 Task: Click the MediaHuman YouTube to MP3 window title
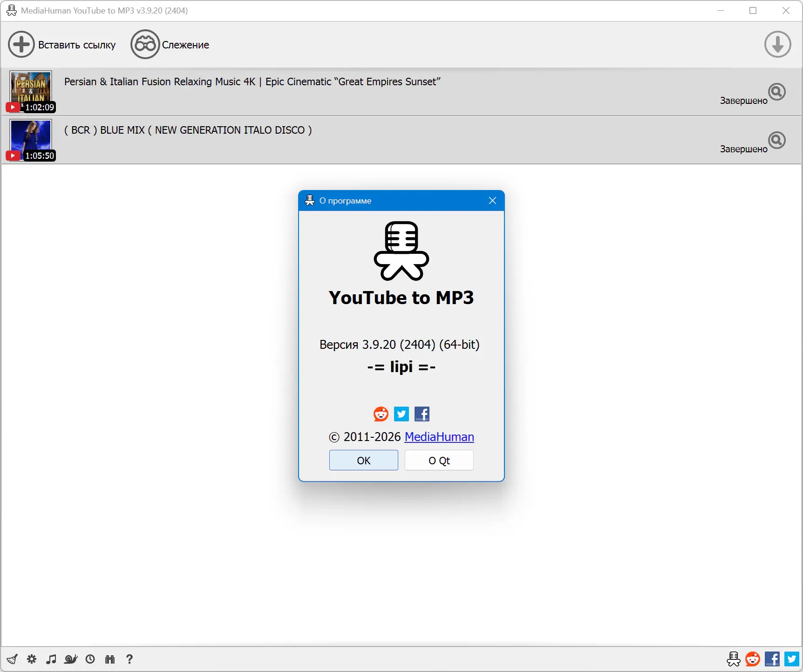[104, 11]
